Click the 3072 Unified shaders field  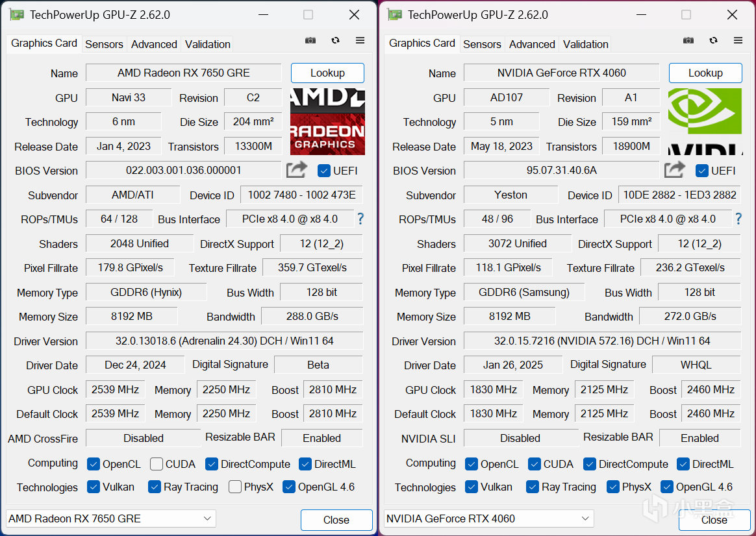tap(518, 243)
